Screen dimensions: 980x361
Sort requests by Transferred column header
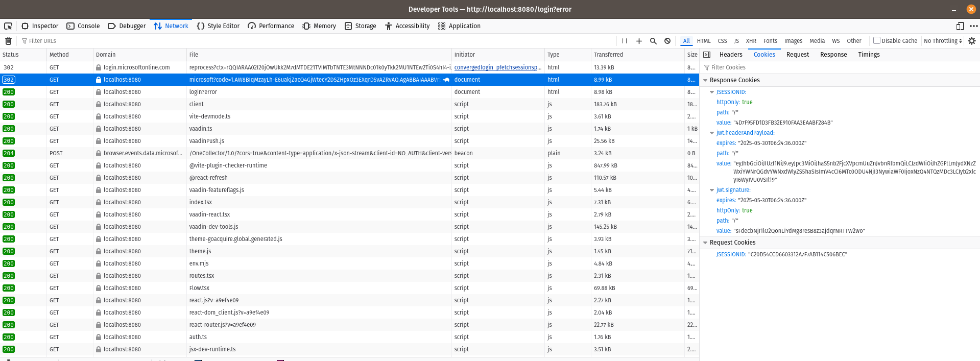pos(608,55)
